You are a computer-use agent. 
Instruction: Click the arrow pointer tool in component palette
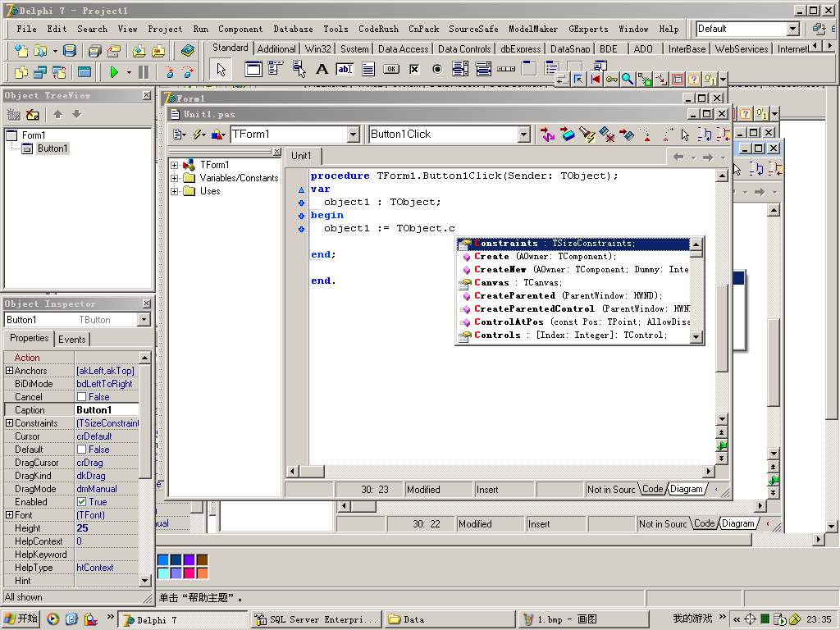221,70
